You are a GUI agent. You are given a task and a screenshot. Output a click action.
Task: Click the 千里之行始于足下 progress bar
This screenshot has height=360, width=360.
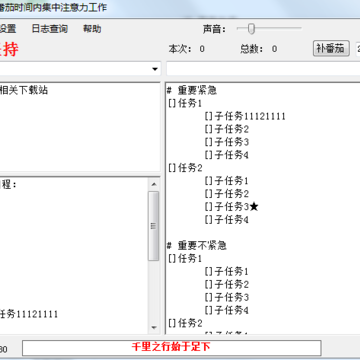(x=172, y=347)
